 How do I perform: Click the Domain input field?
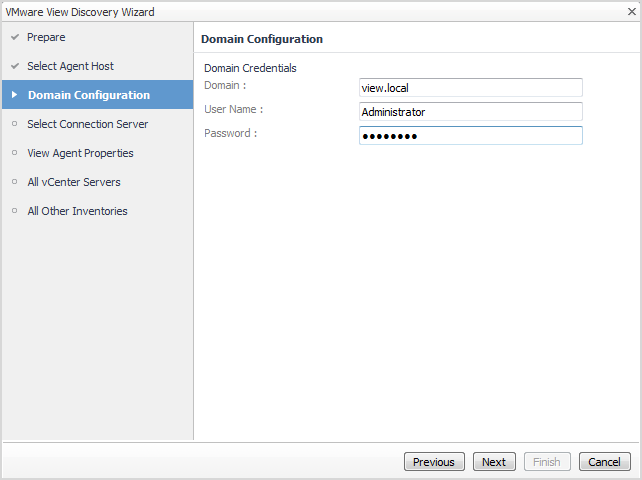tap(470, 88)
